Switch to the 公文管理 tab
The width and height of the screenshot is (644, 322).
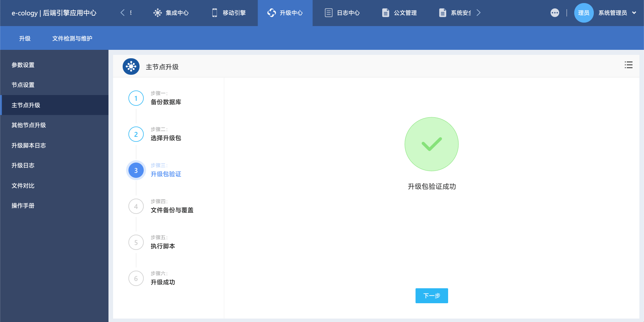399,13
